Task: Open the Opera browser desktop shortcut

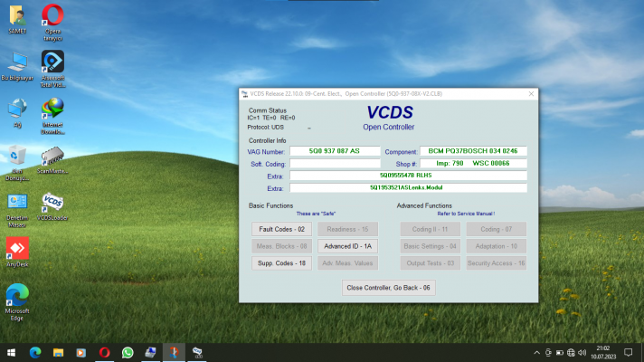Action: pos(52,23)
